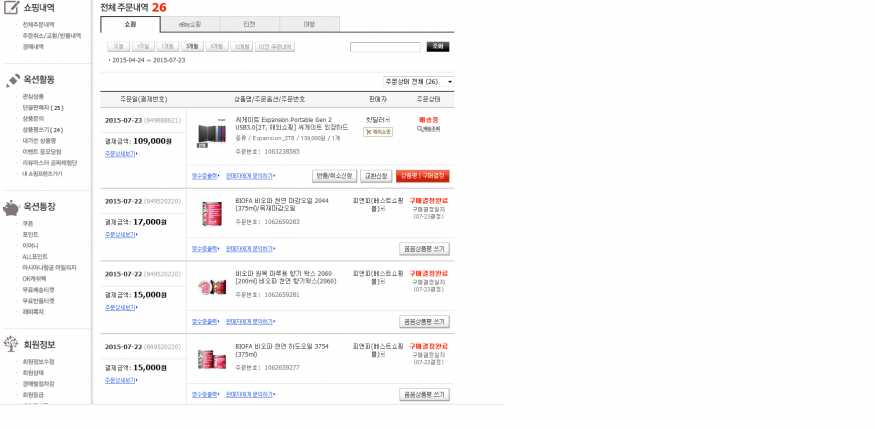Expand 주문상세보기 for the 109,000원 order

[x=121, y=154]
